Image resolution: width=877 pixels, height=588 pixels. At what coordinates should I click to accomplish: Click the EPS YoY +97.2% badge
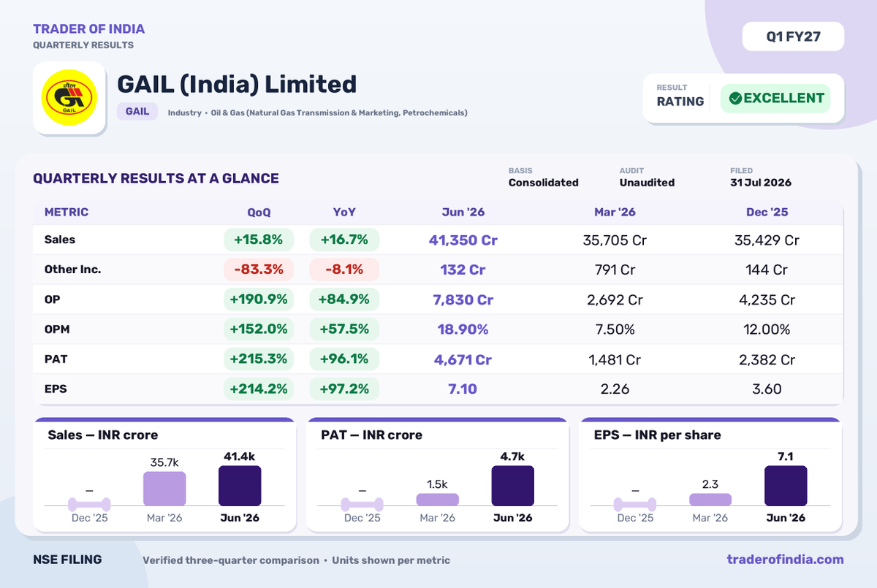344,389
